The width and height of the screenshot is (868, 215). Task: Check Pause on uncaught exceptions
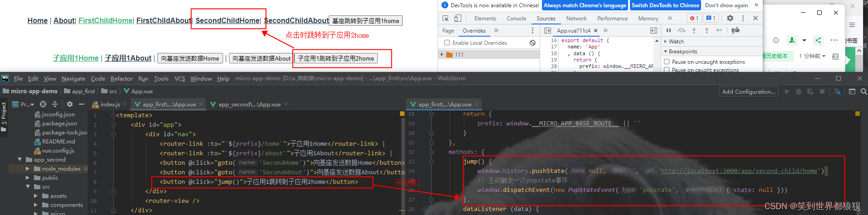667,62
